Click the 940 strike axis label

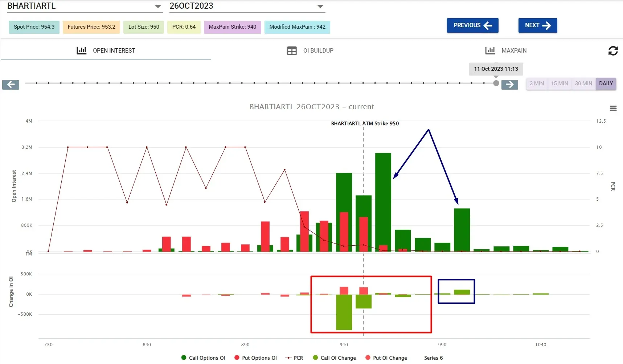pyautogui.click(x=344, y=345)
